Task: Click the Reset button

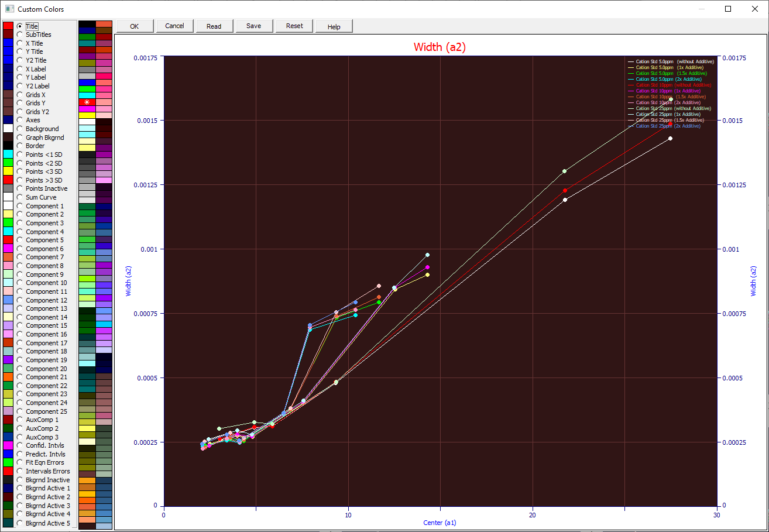Action: click(x=294, y=26)
